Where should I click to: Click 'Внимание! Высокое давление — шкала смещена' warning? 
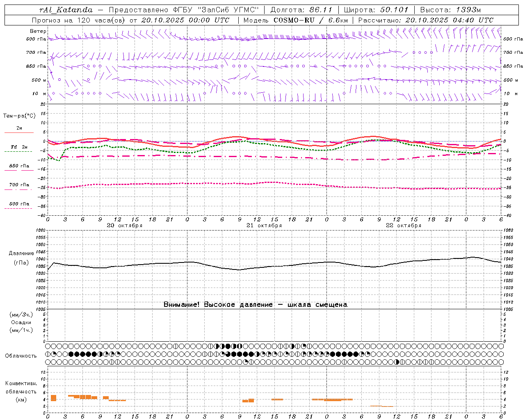pos(256,304)
